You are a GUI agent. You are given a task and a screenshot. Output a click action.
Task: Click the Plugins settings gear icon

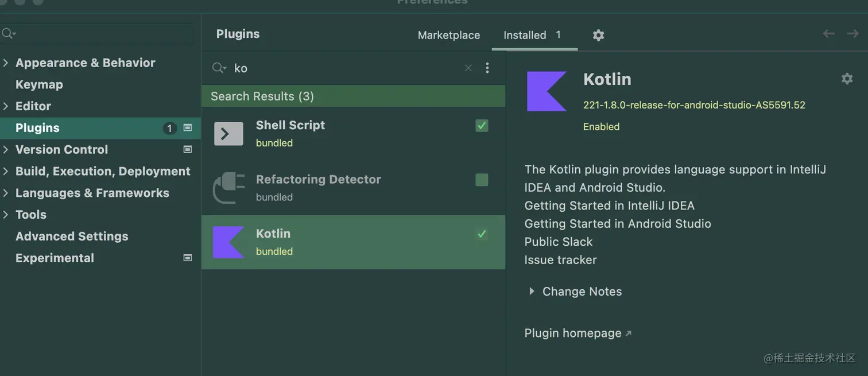point(598,36)
